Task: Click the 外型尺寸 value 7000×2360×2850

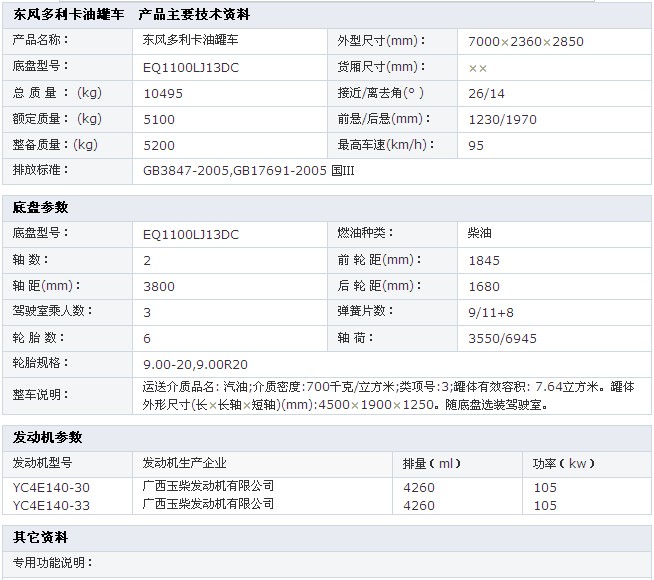Action: coord(525,42)
